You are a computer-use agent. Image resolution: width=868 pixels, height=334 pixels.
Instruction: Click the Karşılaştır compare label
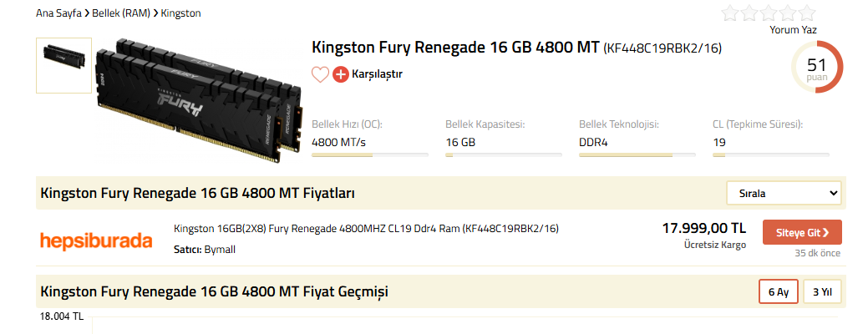pyautogui.click(x=378, y=74)
